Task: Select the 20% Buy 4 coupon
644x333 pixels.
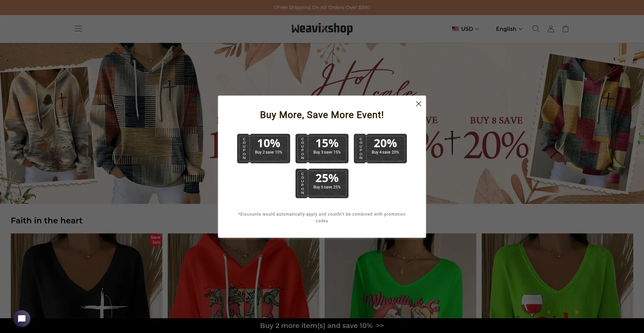Action: pyautogui.click(x=380, y=149)
